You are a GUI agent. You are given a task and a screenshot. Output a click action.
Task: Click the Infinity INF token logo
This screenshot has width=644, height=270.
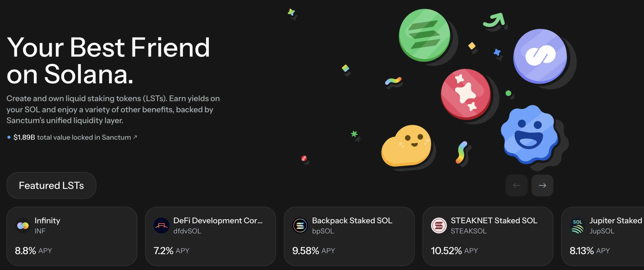[23, 226]
